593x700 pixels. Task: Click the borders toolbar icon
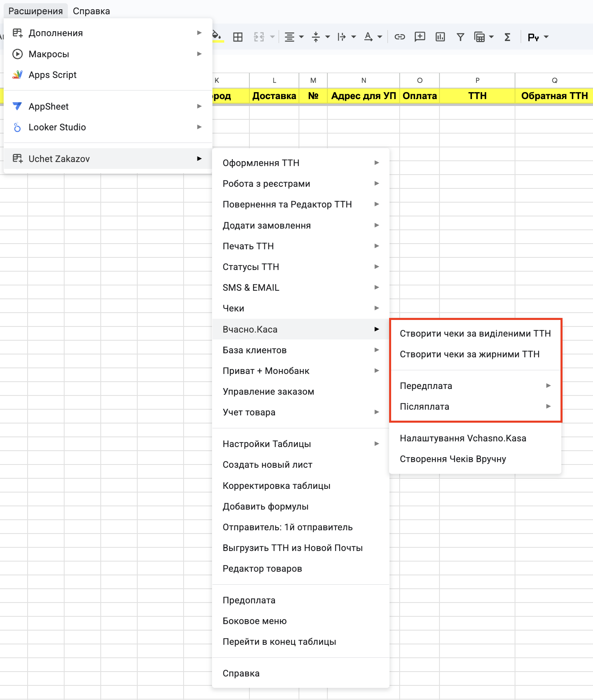click(x=238, y=37)
